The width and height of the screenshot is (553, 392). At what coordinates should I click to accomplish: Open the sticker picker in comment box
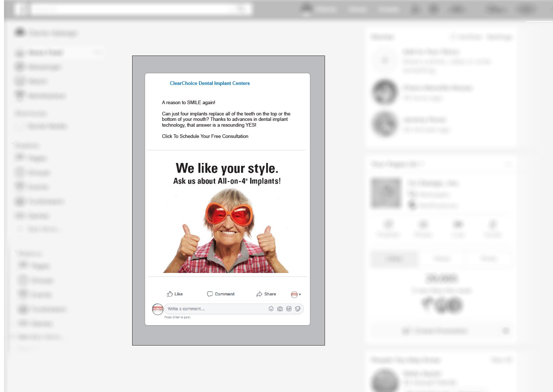[298, 309]
